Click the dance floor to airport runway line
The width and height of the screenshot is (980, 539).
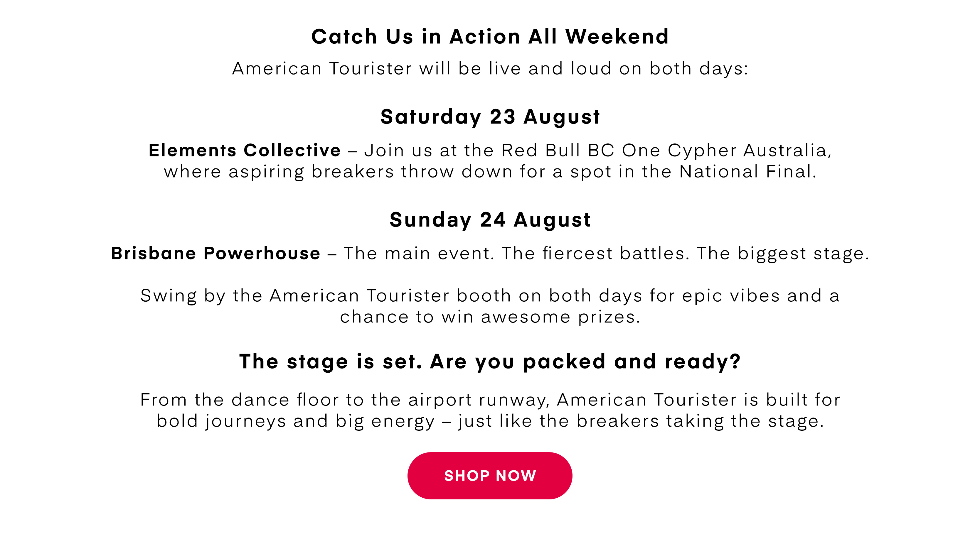coord(490,400)
